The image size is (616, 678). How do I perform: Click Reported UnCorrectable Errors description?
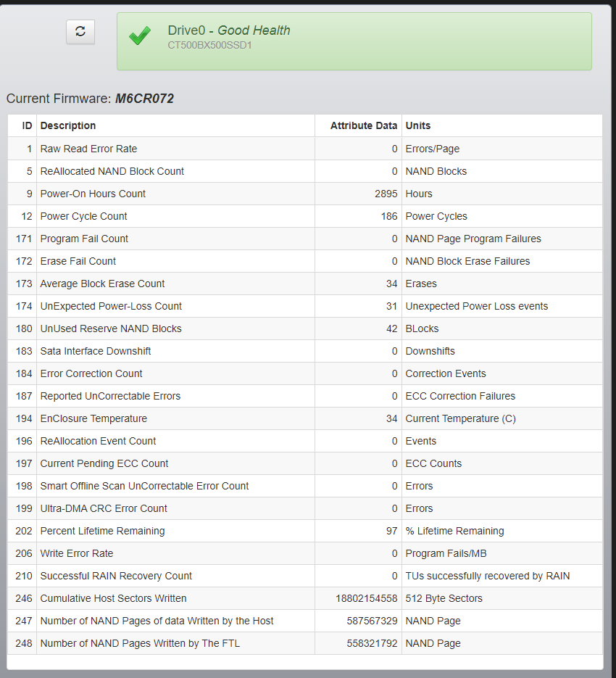tap(110, 396)
